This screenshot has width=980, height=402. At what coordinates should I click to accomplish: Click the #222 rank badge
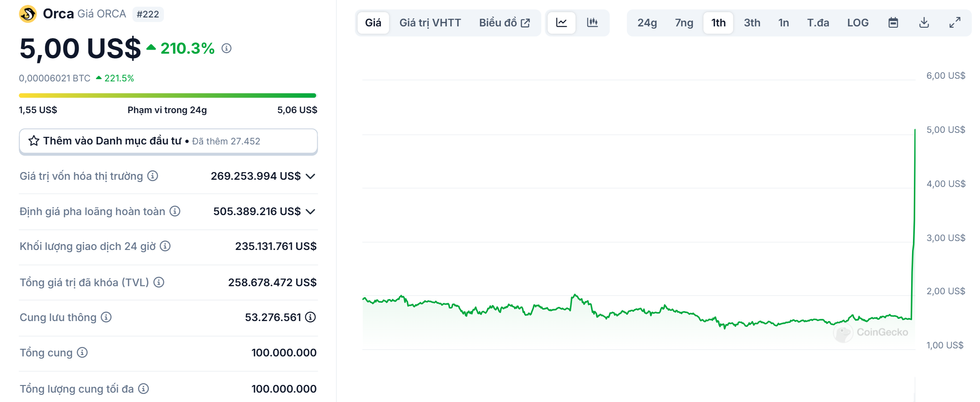[148, 14]
